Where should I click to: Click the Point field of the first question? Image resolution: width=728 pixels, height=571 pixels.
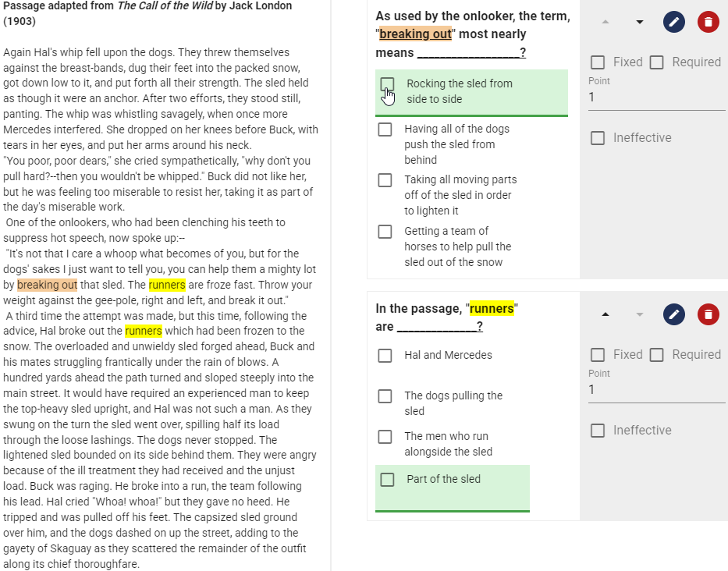pyautogui.click(x=656, y=98)
